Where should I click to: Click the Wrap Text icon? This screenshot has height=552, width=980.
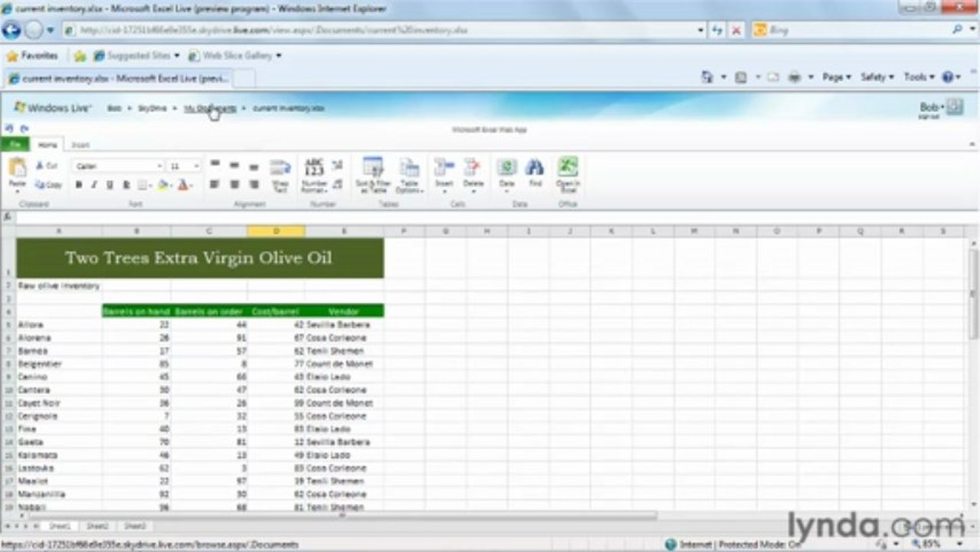[x=280, y=167]
